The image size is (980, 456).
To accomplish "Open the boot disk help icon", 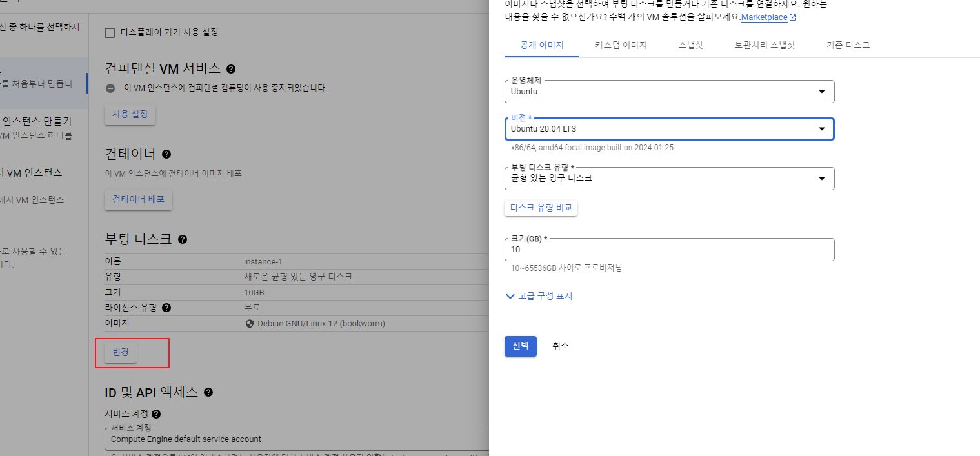I will click(x=183, y=239).
